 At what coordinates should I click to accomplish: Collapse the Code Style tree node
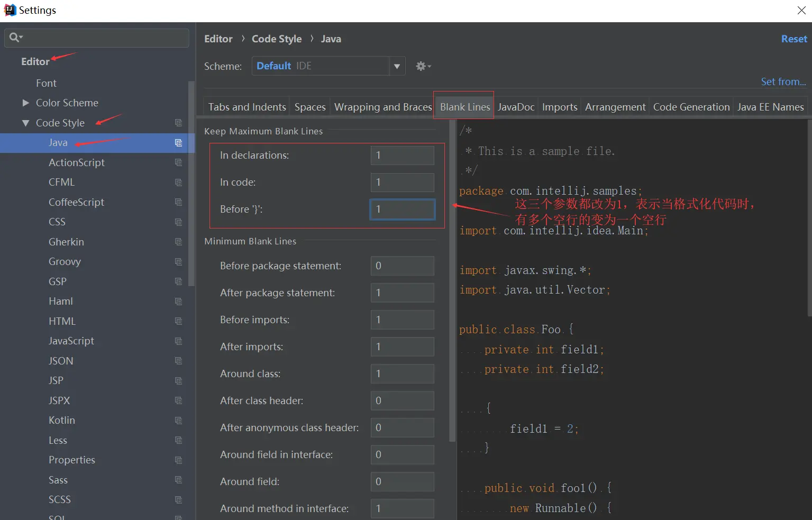25,123
